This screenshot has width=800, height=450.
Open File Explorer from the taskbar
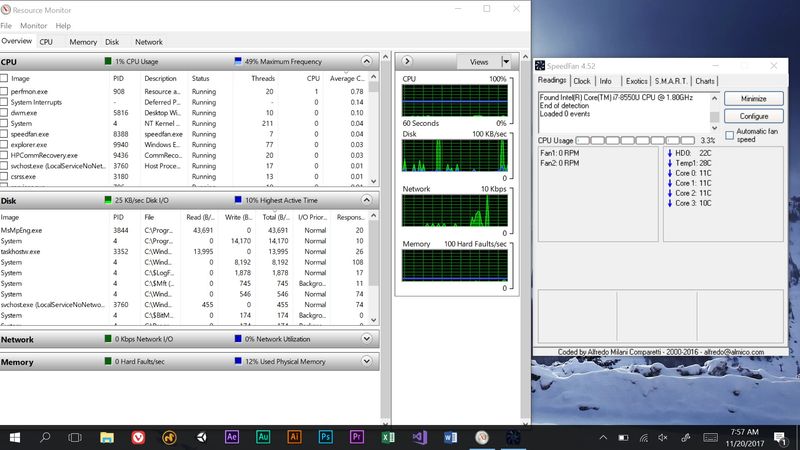[107, 437]
